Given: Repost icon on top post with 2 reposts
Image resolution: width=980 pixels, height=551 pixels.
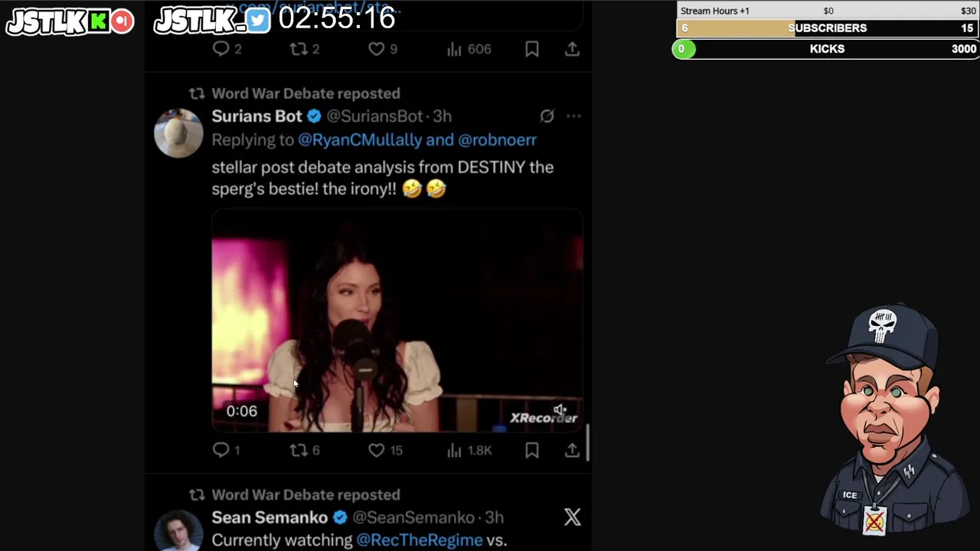Looking at the screenshot, I should click(299, 49).
